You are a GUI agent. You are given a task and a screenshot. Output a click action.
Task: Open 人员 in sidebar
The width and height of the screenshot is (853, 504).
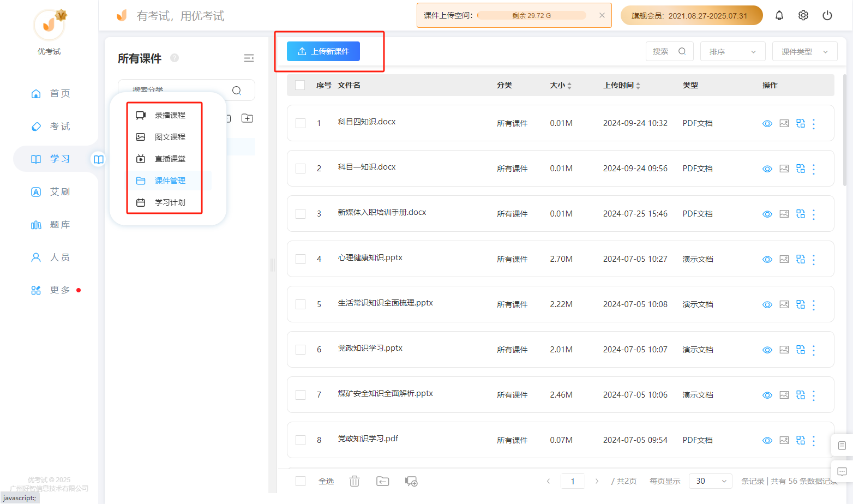pyautogui.click(x=51, y=257)
